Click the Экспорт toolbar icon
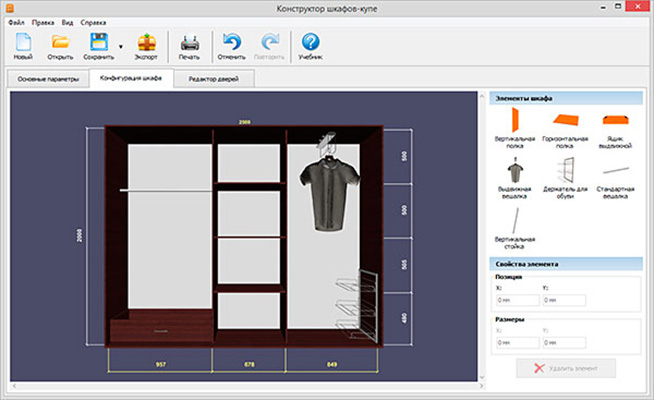The image size is (654, 400). [x=146, y=43]
